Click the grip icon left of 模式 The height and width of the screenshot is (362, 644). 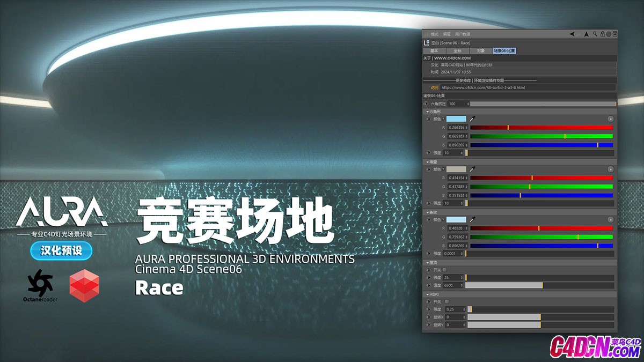(427, 34)
